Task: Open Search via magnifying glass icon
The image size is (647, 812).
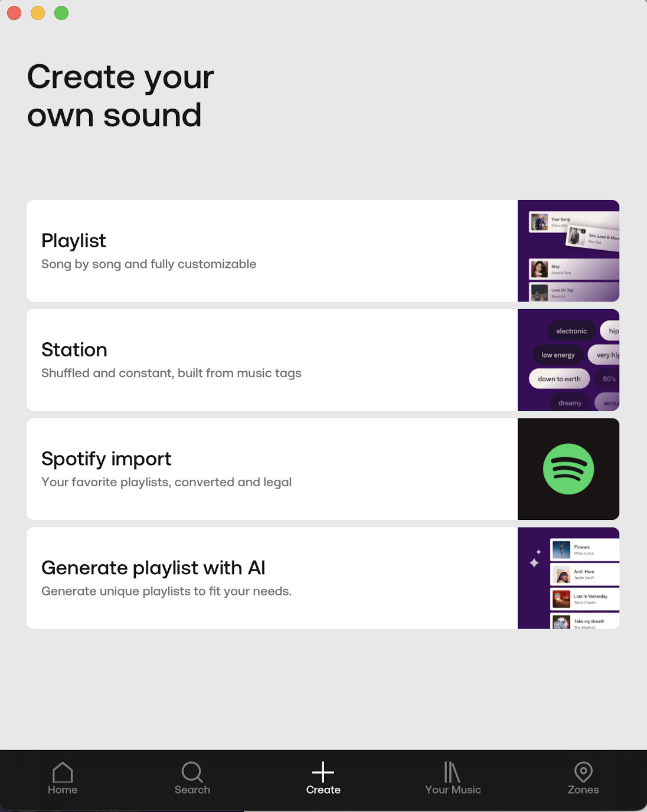Action: click(192, 772)
